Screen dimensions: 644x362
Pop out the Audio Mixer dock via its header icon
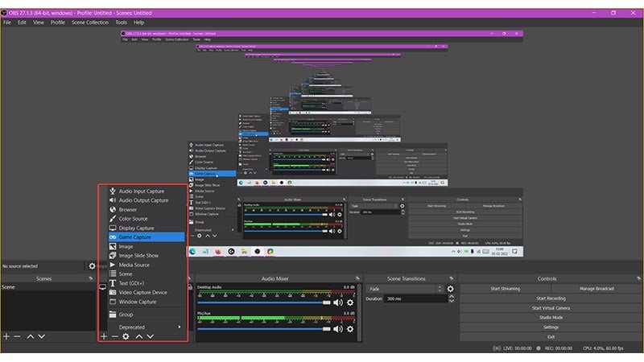coord(357,278)
